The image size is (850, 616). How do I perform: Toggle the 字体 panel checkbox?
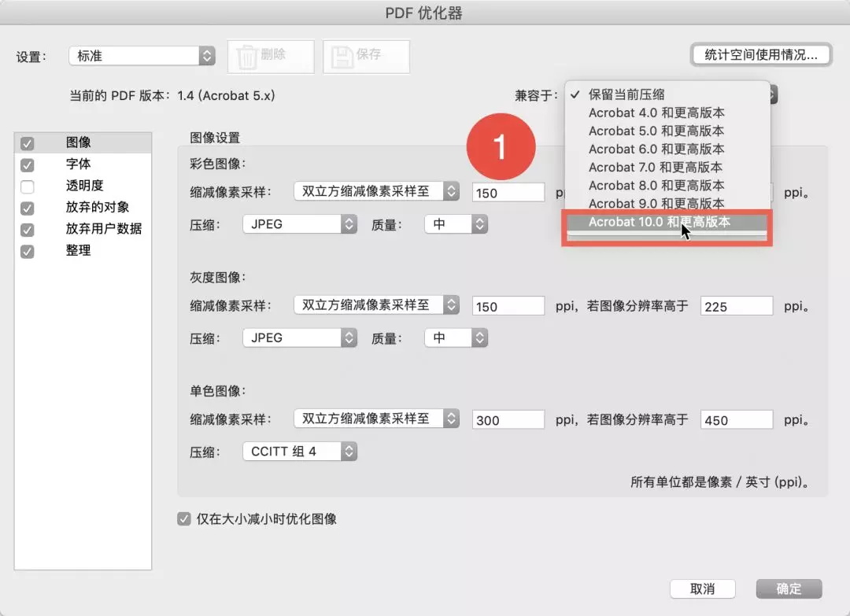(x=28, y=165)
